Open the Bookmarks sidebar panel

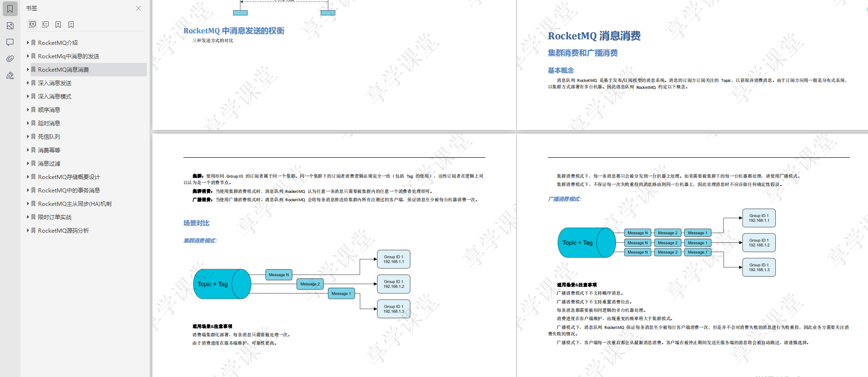click(10, 9)
